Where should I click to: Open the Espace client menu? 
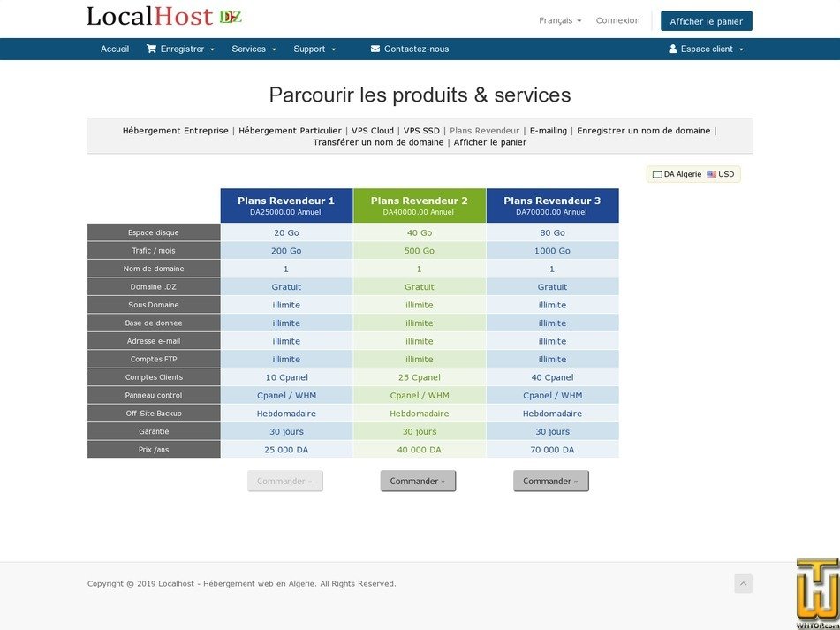(705, 49)
